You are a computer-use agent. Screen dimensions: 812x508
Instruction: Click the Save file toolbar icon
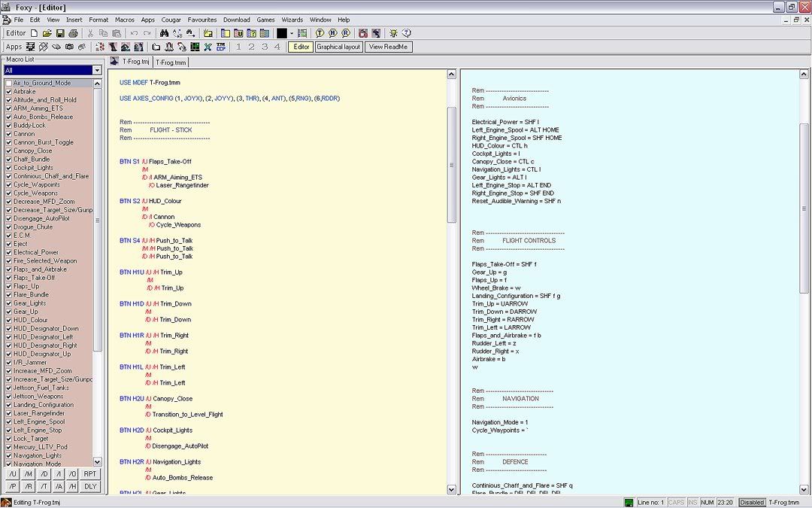[60, 33]
